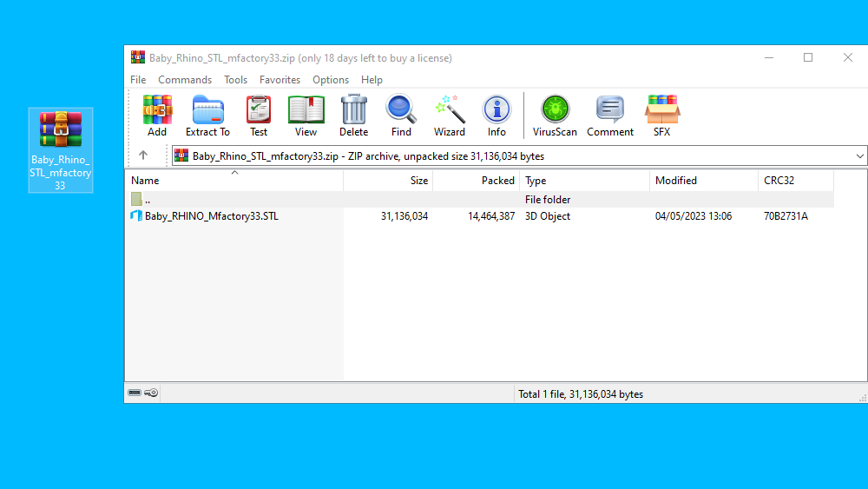Sort files by the Packed column
The height and width of the screenshot is (489, 868).
476,181
